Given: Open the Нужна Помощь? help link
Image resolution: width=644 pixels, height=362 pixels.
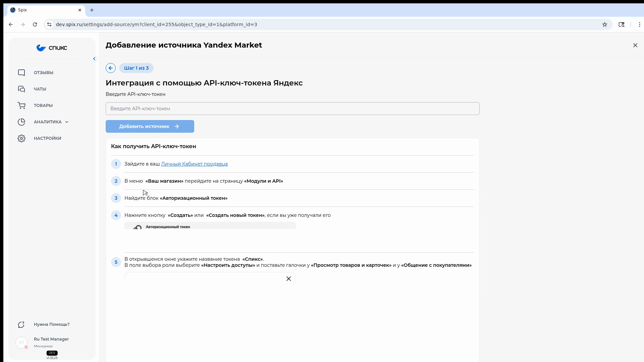Looking at the screenshot, I should [52, 324].
